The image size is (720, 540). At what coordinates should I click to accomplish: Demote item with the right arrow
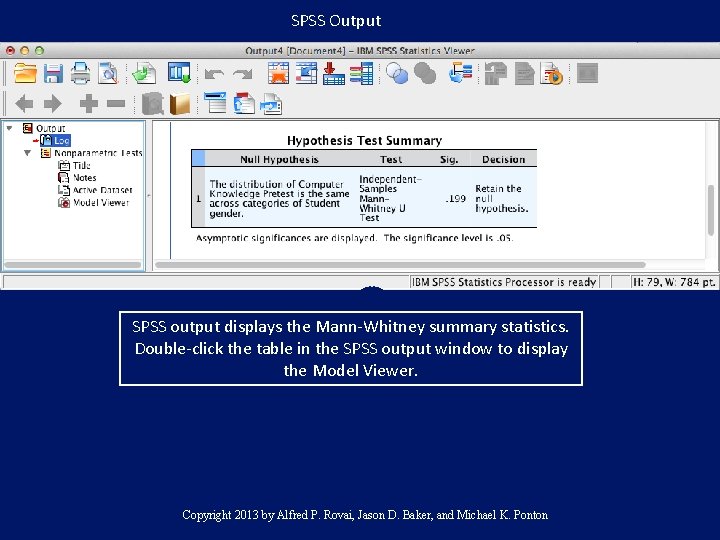click(x=53, y=104)
